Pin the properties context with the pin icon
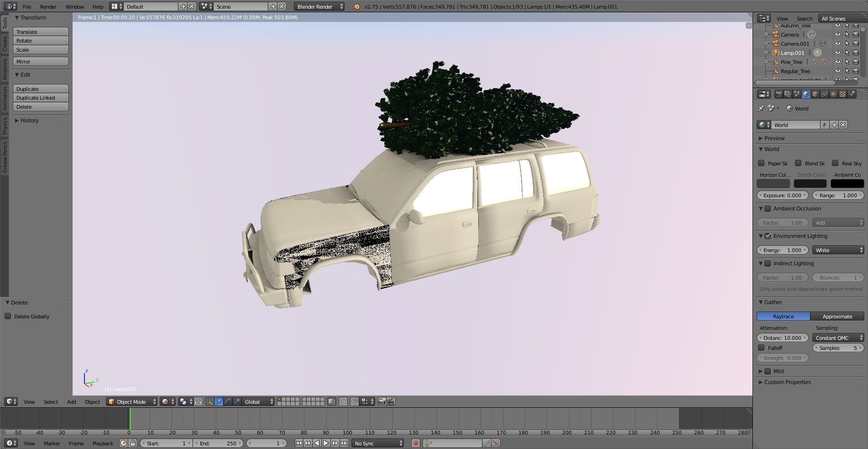868x449 pixels. coord(761,108)
